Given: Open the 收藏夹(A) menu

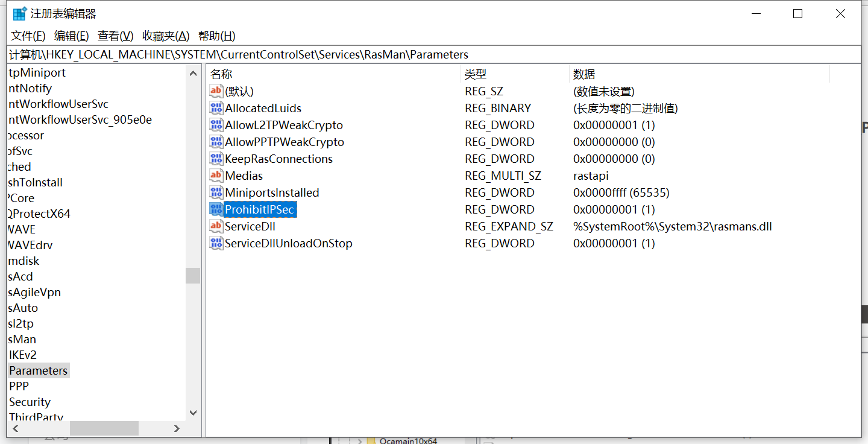Looking at the screenshot, I should 166,36.
